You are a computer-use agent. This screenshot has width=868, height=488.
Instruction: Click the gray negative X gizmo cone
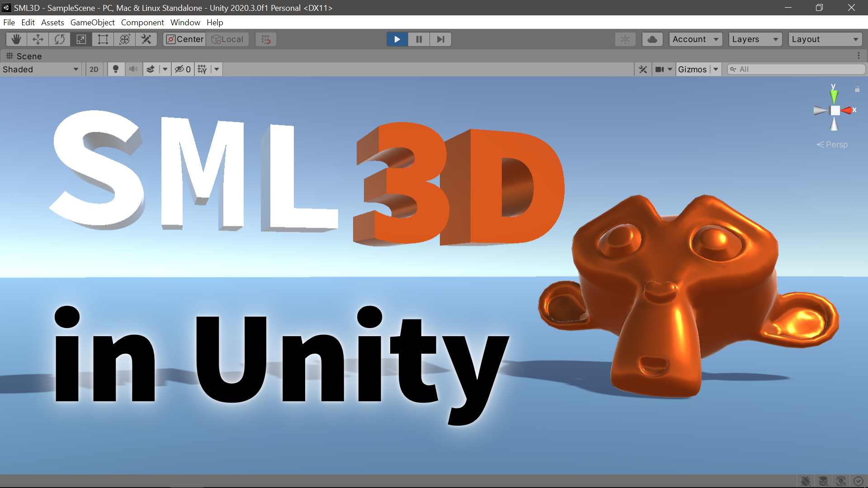(821, 110)
